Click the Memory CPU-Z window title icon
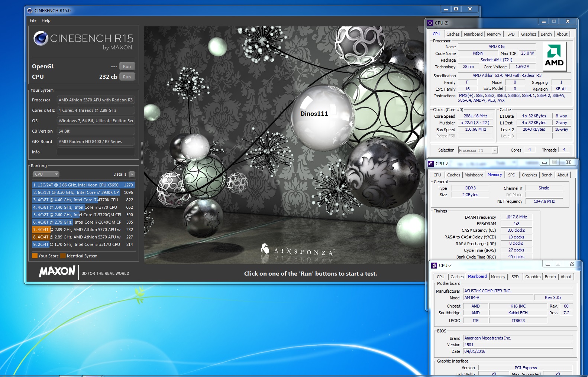This screenshot has width=588, height=377. click(x=431, y=163)
